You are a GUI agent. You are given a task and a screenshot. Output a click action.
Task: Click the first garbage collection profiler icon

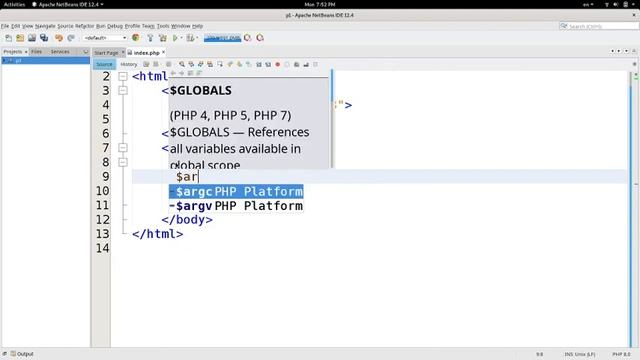tap(247, 38)
